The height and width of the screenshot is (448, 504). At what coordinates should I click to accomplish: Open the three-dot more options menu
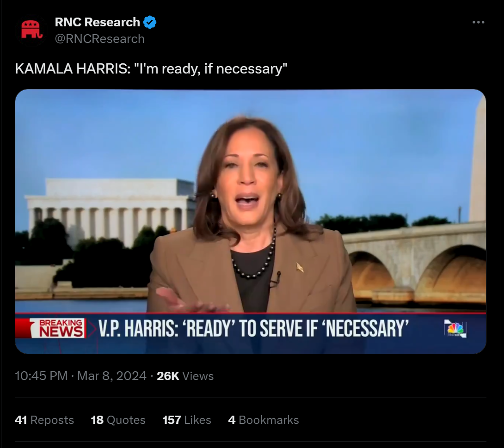click(x=478, y=22)
